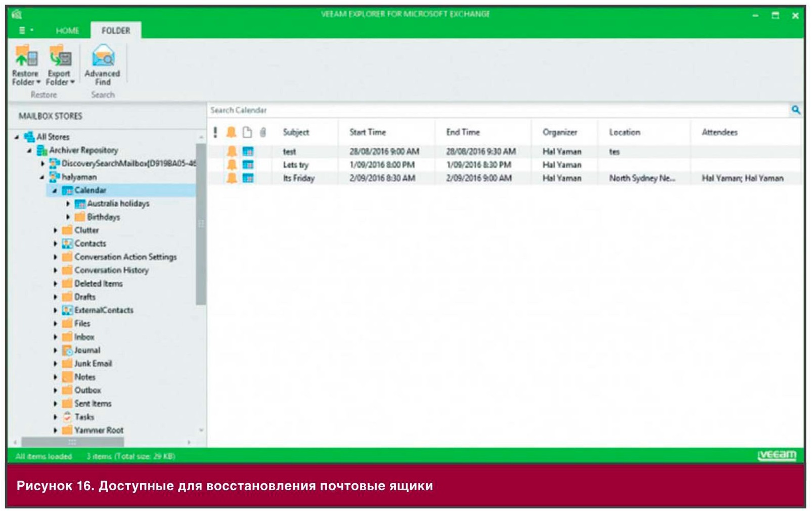The width and height of the screenshot is (812, 511).
Task: Expand the DiscoverySearchMailbox node
Action: point(42,163)
